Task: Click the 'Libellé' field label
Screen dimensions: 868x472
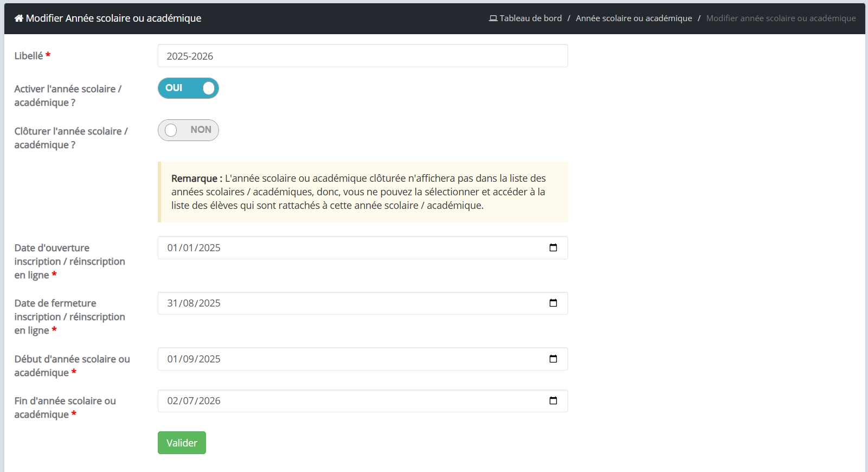Action: (x=29, y=56)
